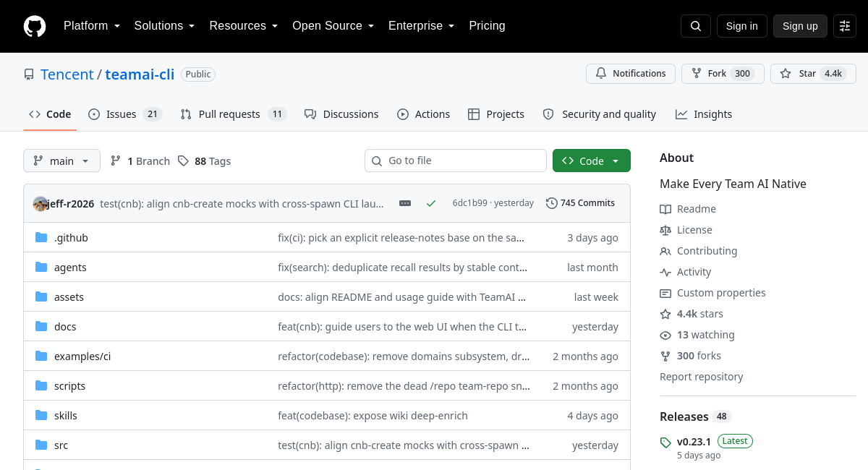
Task: Expand the Solutions menu
Action: click(x=165, y=26)
